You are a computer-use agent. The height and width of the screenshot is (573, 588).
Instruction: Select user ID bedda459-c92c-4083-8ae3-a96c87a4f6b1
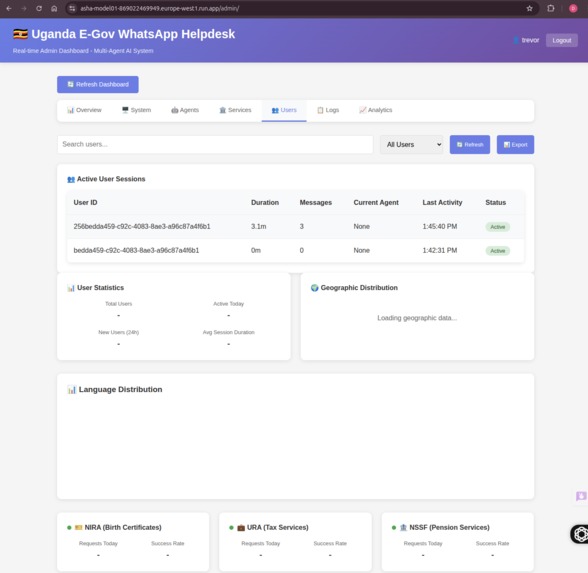click(x=136, y=250)
